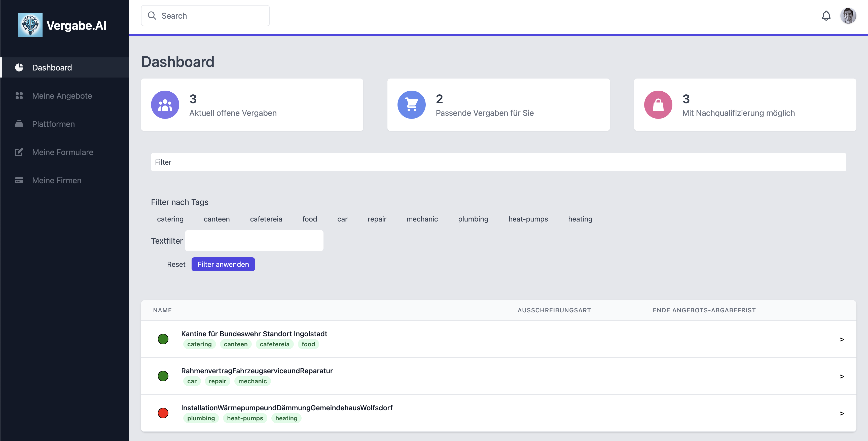The image size is (868, 441).
Task: Toggle the catering tag filter
Action: [170, 219]
